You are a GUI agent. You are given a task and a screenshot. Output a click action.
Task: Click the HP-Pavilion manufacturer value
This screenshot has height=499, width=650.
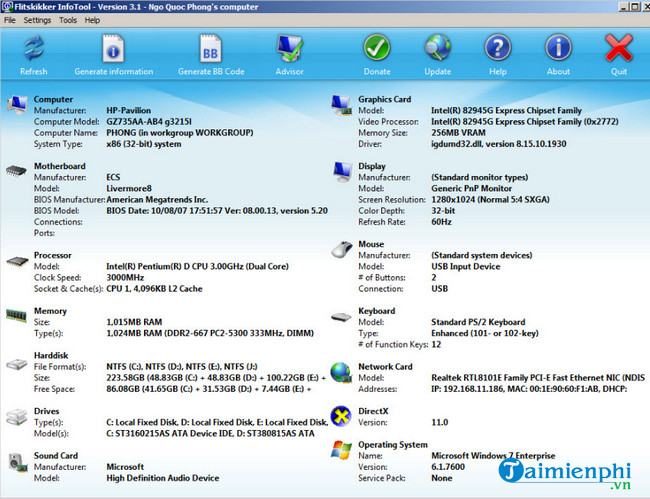pos(129,111)
